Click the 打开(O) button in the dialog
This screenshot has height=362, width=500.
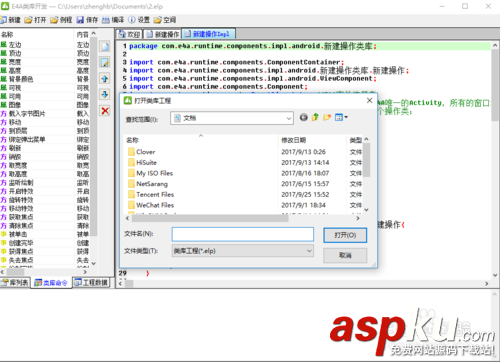coord(345,235)
